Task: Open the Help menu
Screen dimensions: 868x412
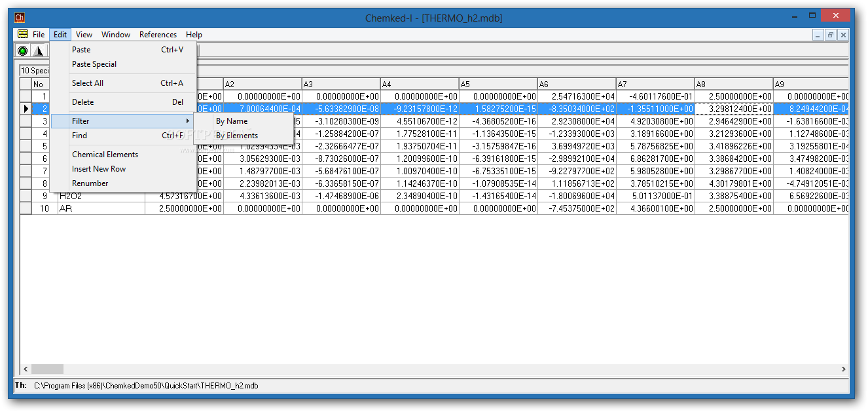Action: tap(194, 35)
